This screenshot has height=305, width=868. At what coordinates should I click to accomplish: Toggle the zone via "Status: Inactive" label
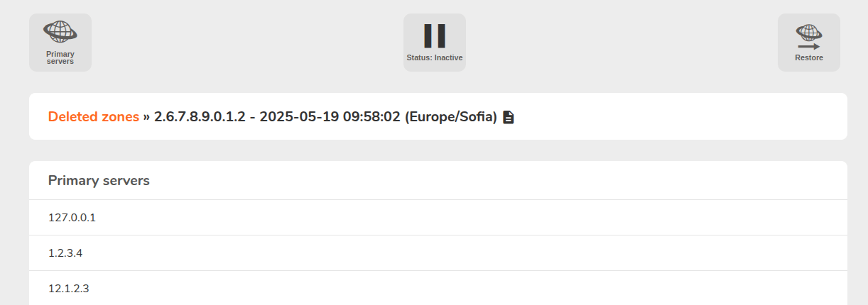435,57
